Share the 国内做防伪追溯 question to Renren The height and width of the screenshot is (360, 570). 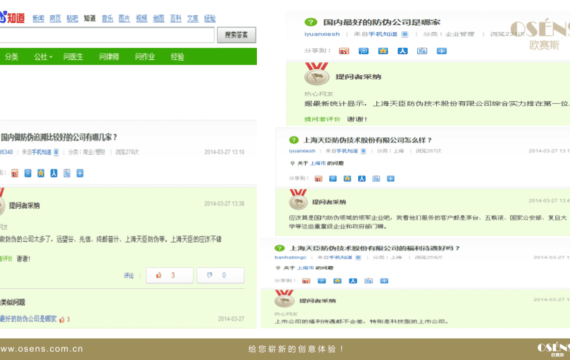click(54, 173)
